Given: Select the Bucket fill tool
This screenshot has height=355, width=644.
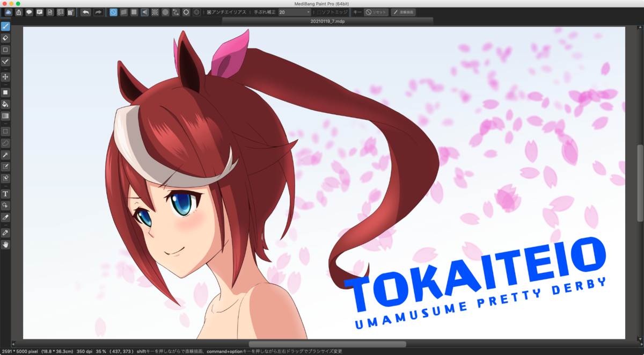Looking at the screenshot, I should tap(5, 104).
